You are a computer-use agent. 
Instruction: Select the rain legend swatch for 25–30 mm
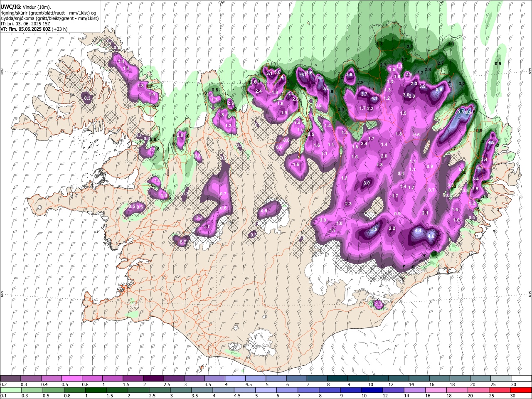tap(499, 390)
